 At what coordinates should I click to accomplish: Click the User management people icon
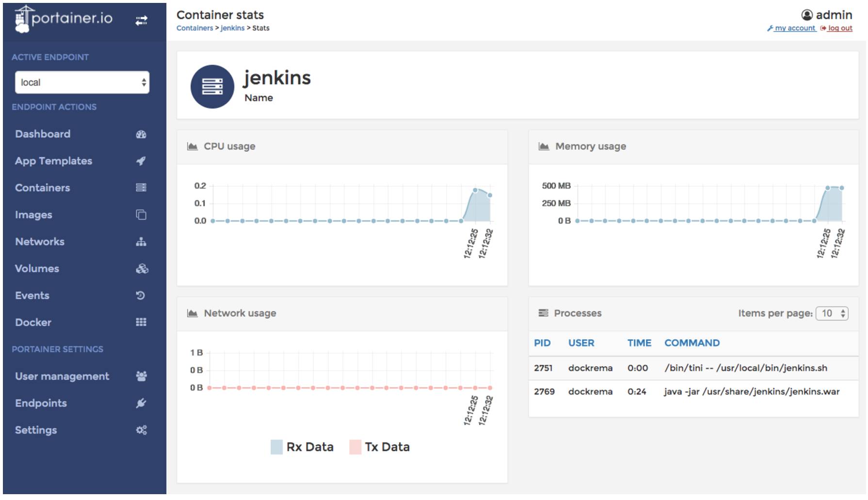(x=142, y=376)
